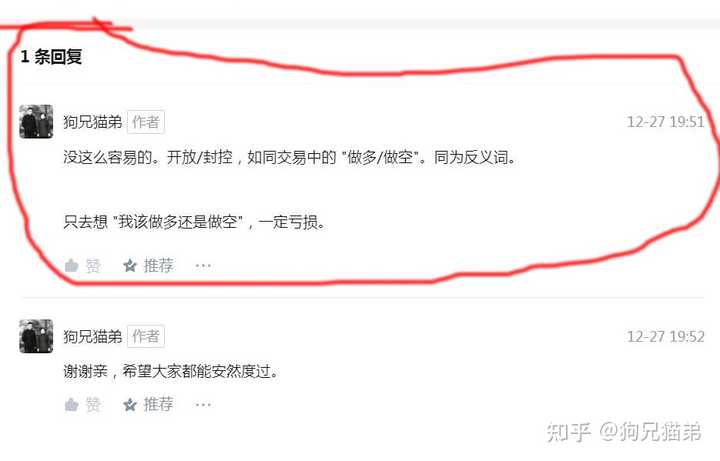Click username 狗兄猫弟 in second reply
Viewport: 720px width, 461px height.
point(93,337)
